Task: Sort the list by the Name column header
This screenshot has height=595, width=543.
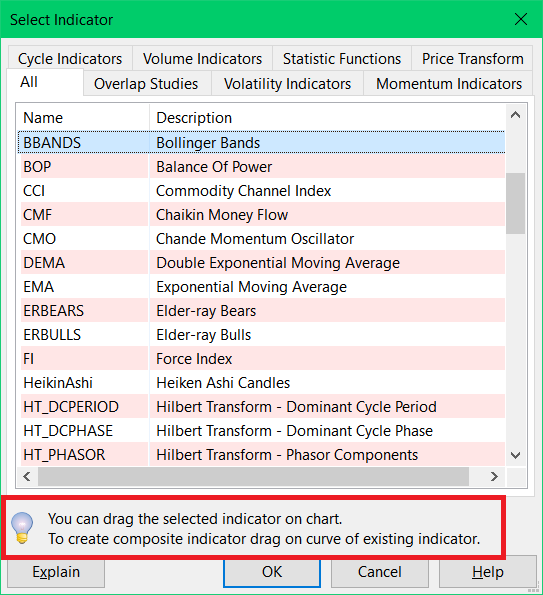Action: tap(83, 118)
